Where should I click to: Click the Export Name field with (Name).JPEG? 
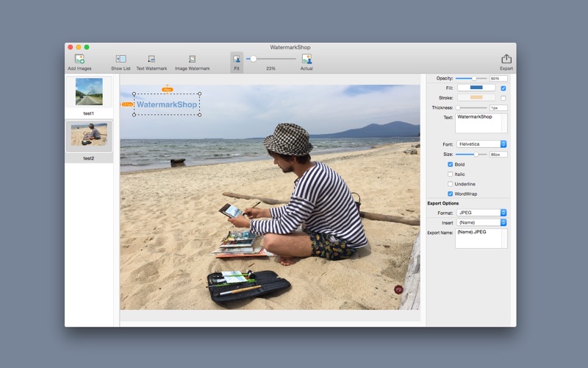pyautogui.click(x=481, y=238)
